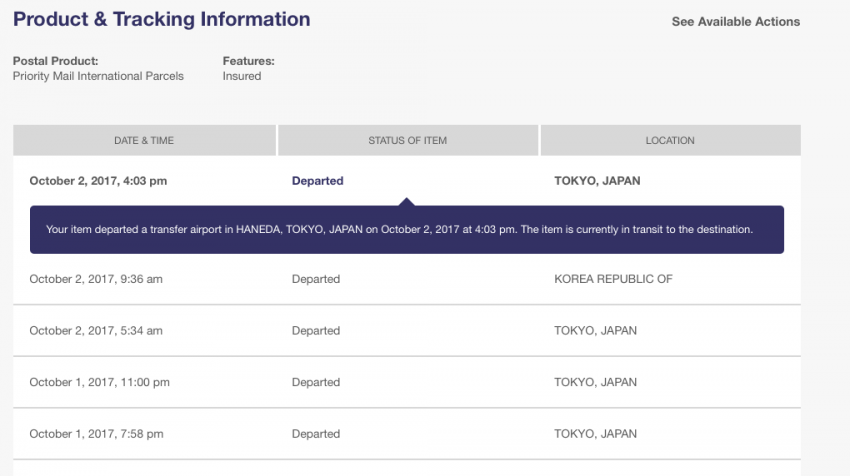Click the Product & Tracking Information heading

click(162, 20)
